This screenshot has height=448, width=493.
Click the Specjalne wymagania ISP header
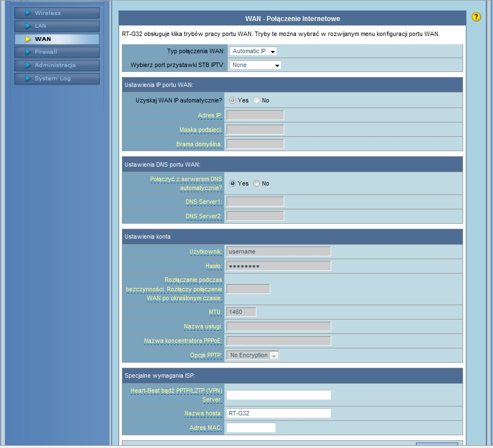pos(292,375)
